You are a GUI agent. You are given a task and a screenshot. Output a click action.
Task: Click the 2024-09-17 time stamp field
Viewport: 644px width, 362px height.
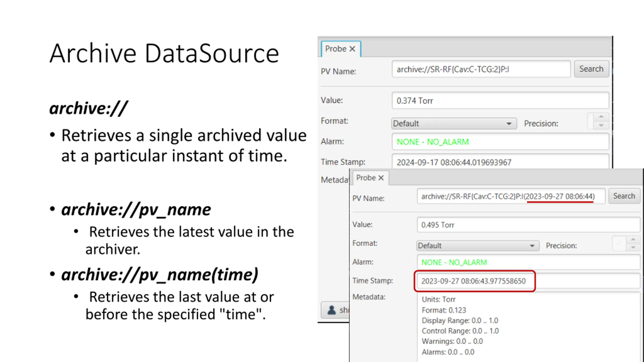500,161
